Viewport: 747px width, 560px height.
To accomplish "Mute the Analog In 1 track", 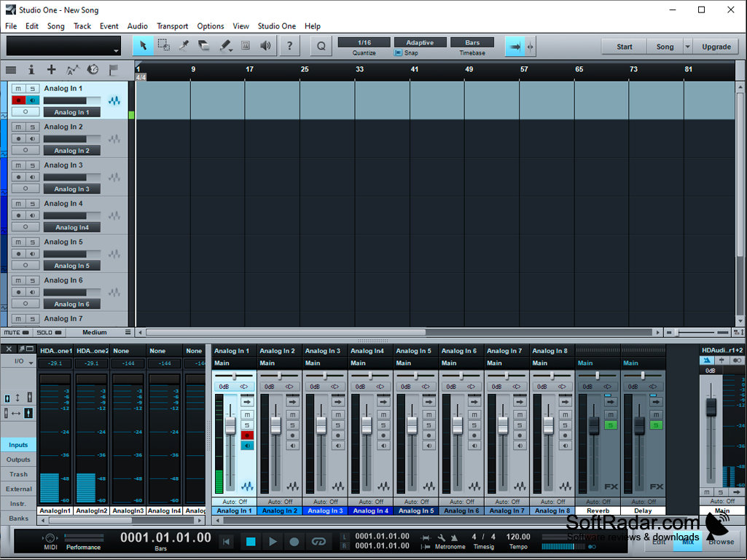I will 18,89.
